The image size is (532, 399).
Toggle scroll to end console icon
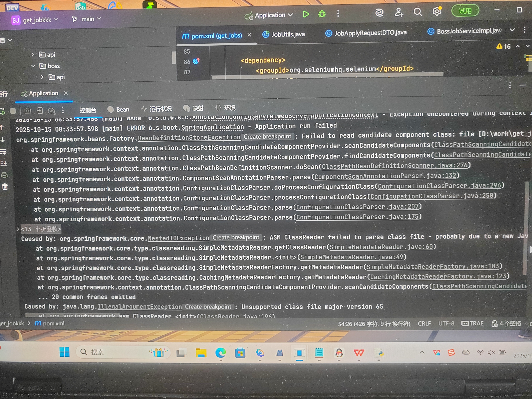(4, 163)
